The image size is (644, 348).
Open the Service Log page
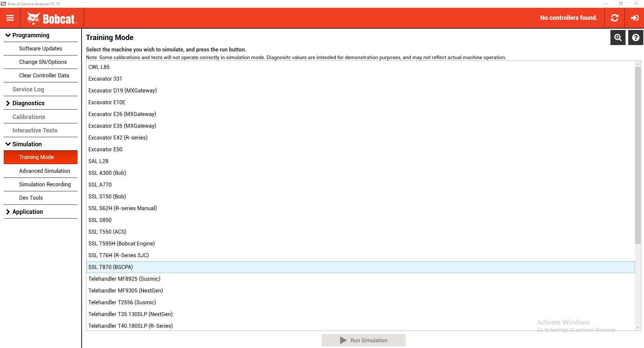28,89
